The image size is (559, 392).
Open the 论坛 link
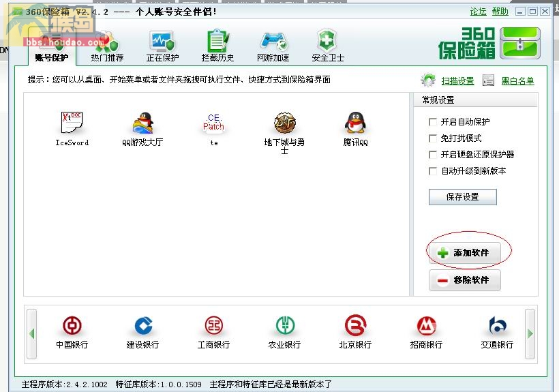tap(478, 12)
